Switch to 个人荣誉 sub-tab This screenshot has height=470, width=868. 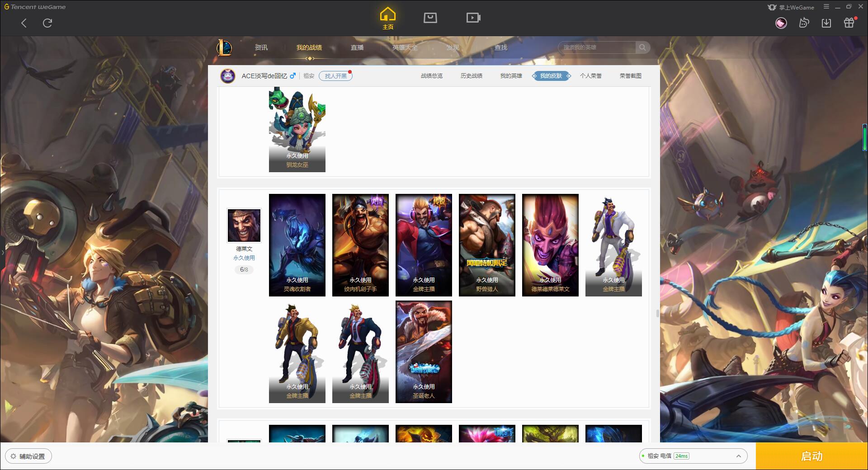591,76
